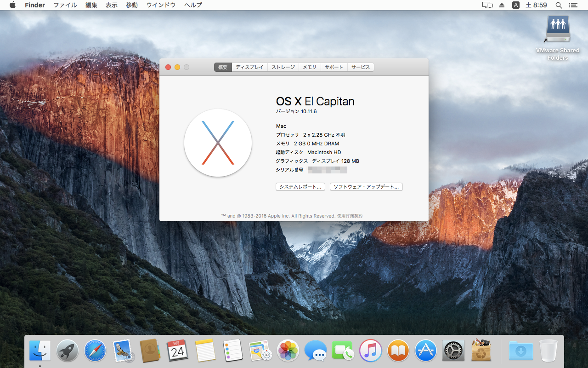The image size is (588, 368).
Task: Open input source 'A' menu
Action: 516,5
